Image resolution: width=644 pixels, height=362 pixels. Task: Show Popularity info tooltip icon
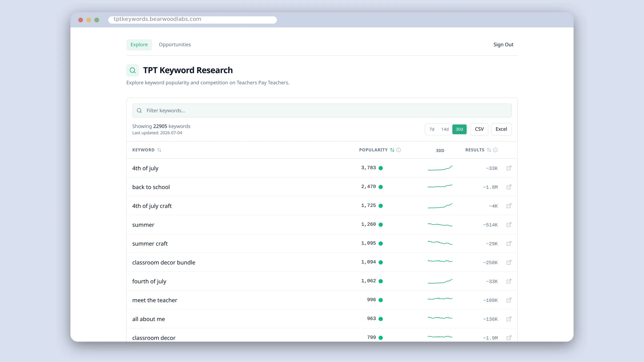(x=398, y=150)
